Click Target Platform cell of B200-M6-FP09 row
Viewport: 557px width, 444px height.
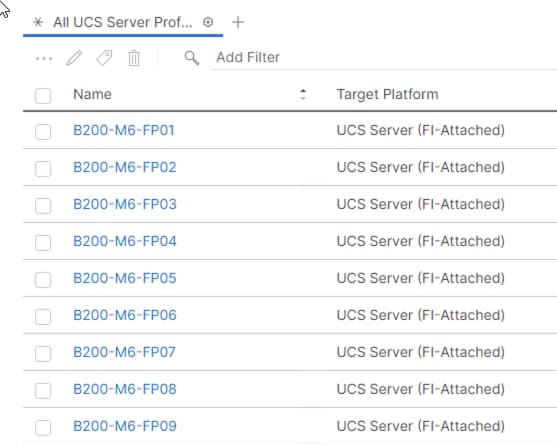[421, 426]
